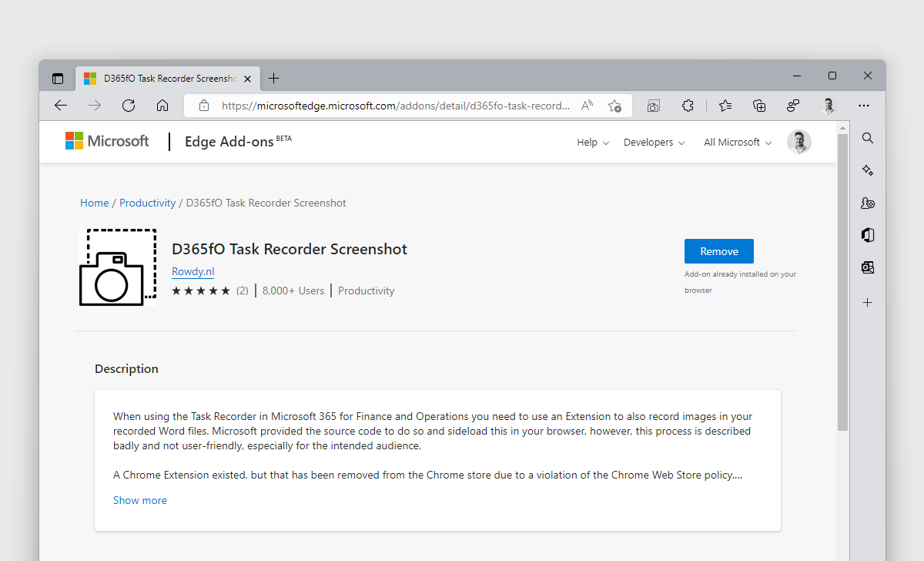Open sidebar search

click(x=868, y=138)
